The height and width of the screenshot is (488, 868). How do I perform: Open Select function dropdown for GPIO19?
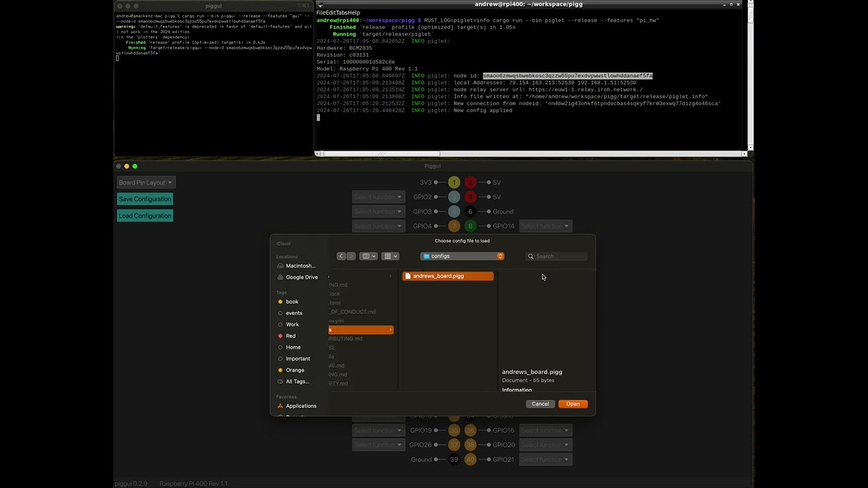pyautogui.click(x=378, y=430)
